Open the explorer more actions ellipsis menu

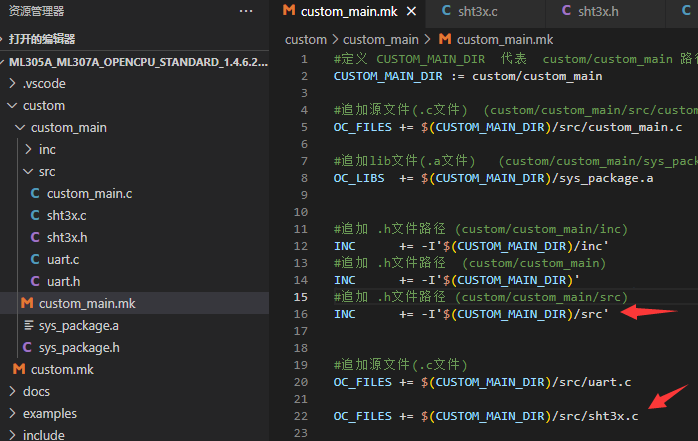(x=246, y=11)
